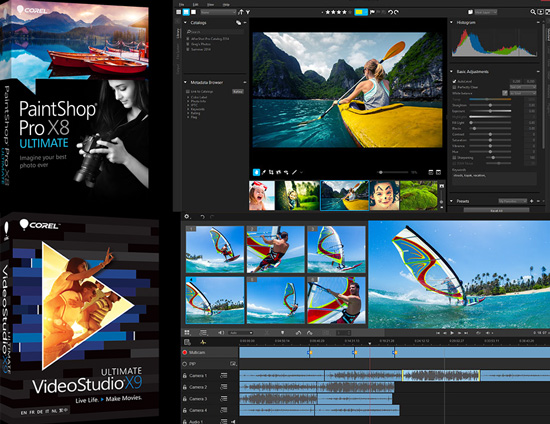Collapse the Presets panel
Image resolution: width=550 pixels, height=424 pixels.
451,201
